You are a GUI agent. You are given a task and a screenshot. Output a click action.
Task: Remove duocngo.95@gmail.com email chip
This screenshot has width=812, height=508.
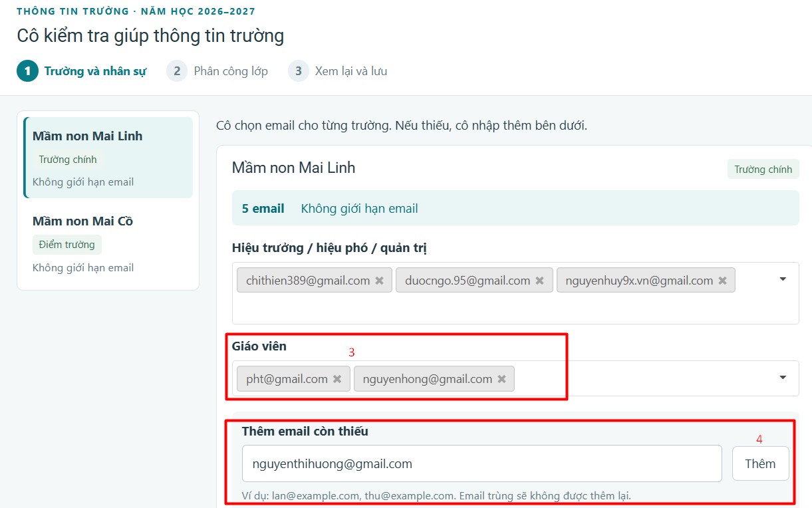click(539, 281)
